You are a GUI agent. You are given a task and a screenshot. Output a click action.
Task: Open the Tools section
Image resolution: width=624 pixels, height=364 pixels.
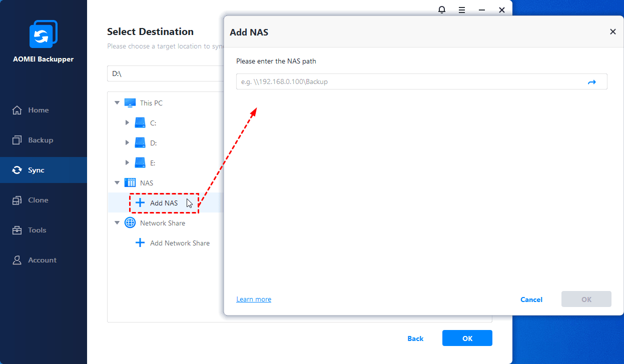click(x=37, y=230)
